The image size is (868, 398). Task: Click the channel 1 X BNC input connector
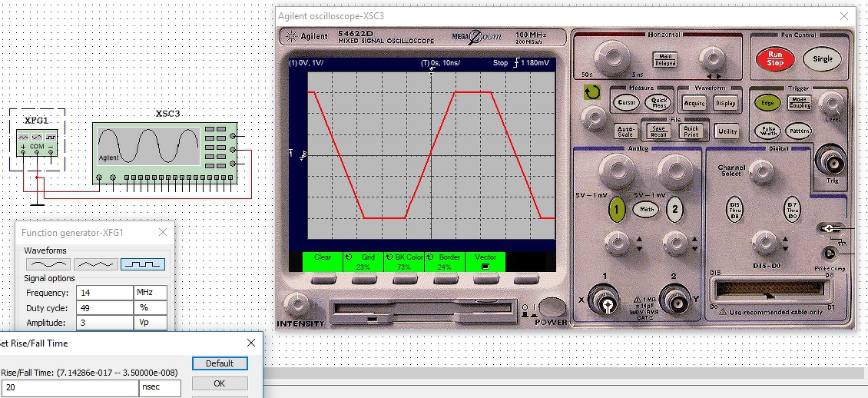(605, 300)
